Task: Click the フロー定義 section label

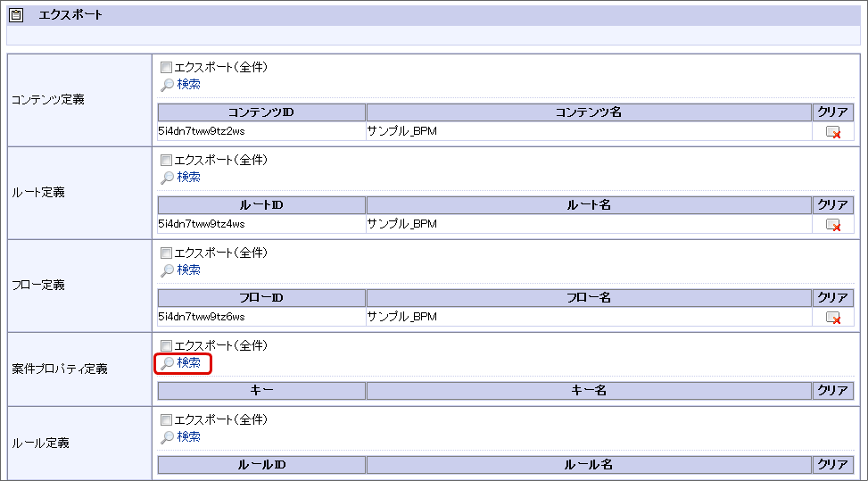Action: pos(38,285)
